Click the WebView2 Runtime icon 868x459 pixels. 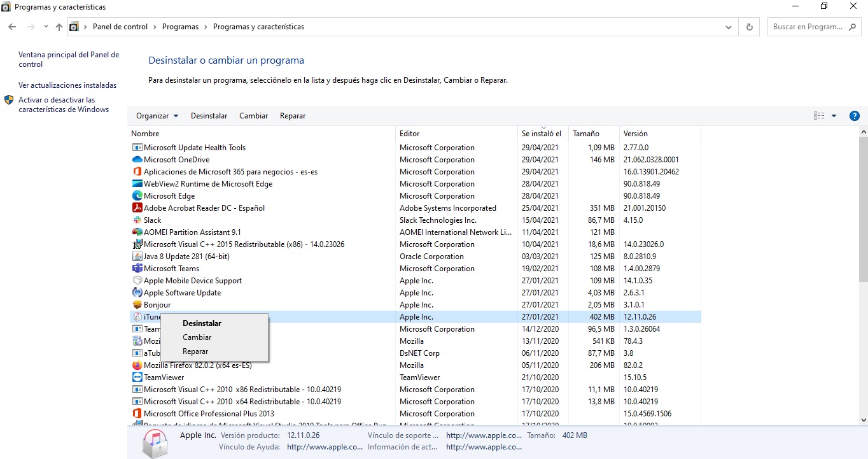(137, 184)
